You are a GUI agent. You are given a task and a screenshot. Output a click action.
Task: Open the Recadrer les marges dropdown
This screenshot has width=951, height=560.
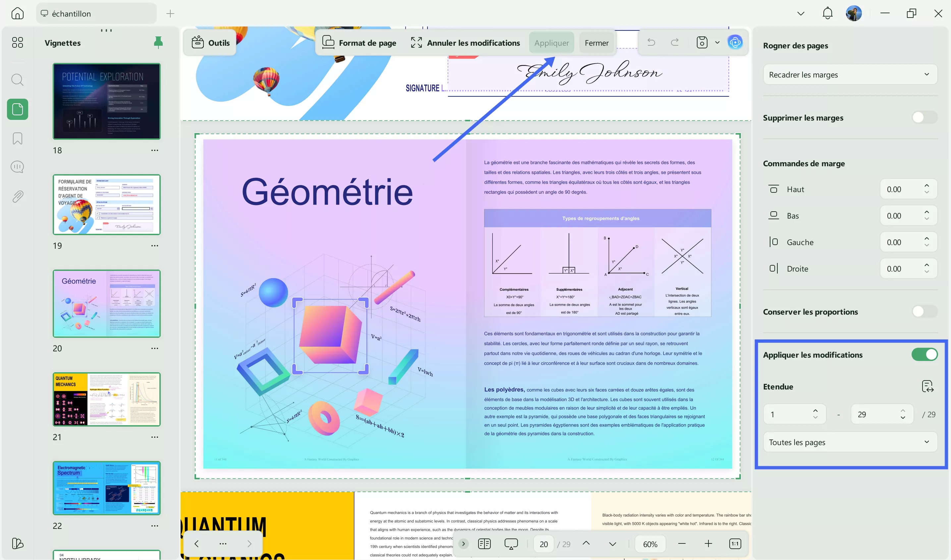(x=850, y=75)
